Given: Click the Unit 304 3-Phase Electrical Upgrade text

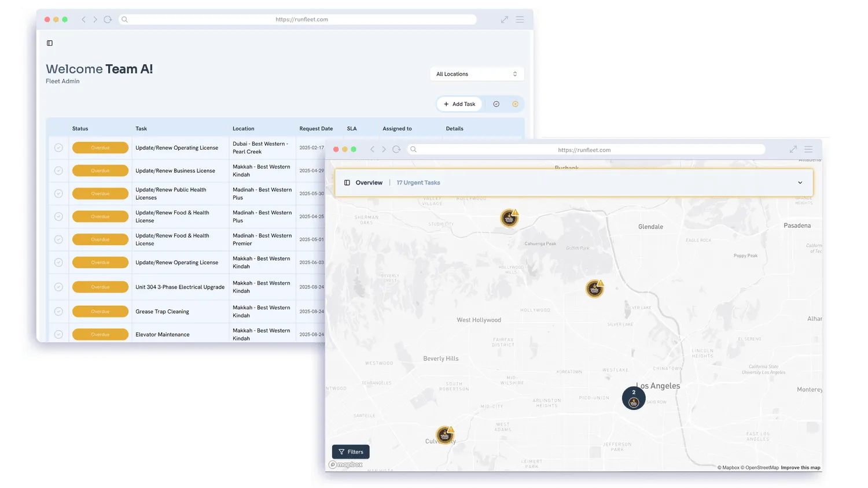Looking at the screenshot, I should [x=180, y=287].
